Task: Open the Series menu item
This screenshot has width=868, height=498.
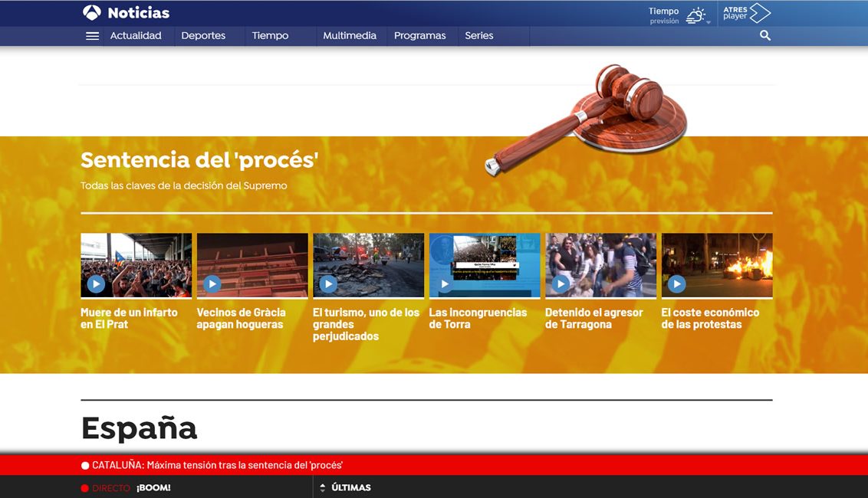Action: click(479, 36)
